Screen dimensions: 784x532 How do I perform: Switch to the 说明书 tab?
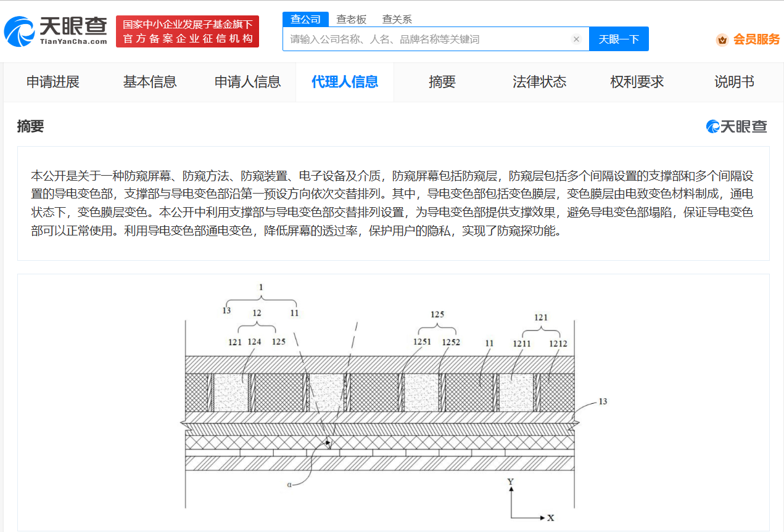[x=734, y=81]
